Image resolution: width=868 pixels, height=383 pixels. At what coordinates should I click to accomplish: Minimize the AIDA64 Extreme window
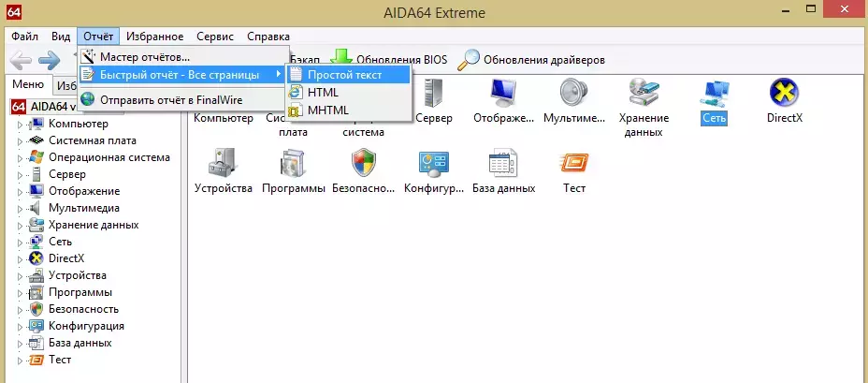(787, 10)
